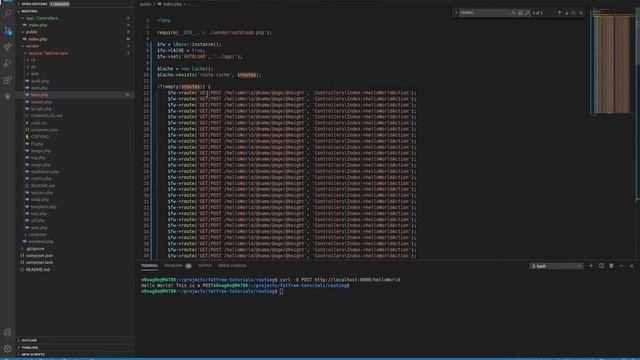640x360 pixels.
Task: Maximize the terminal panel
Action: 622,266
